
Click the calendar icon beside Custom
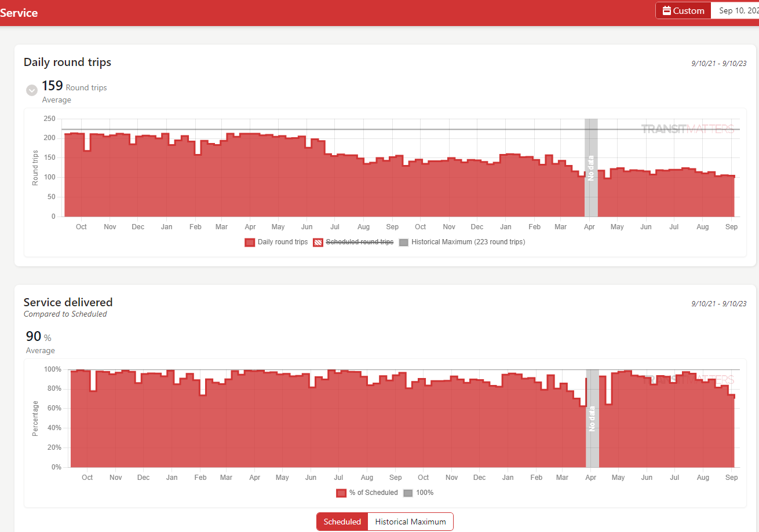pyautogui.click(x=666, y=10)
